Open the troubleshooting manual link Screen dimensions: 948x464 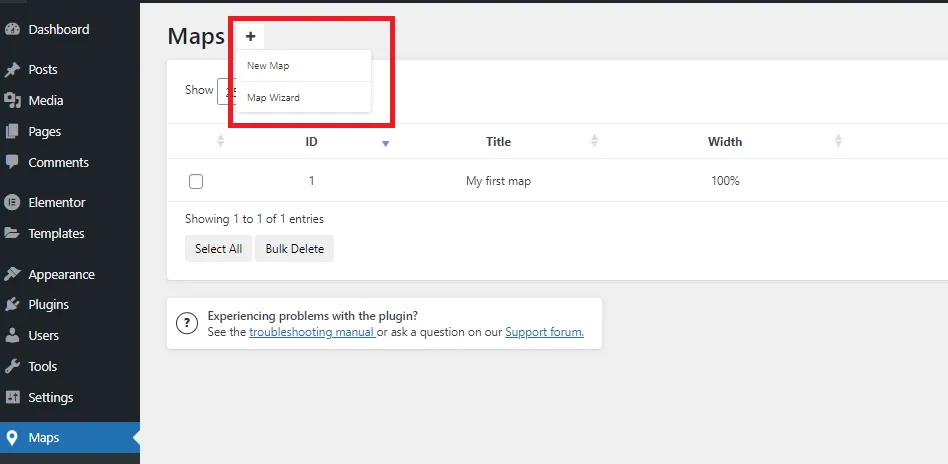pyautogui.click(x=312, y=332)
